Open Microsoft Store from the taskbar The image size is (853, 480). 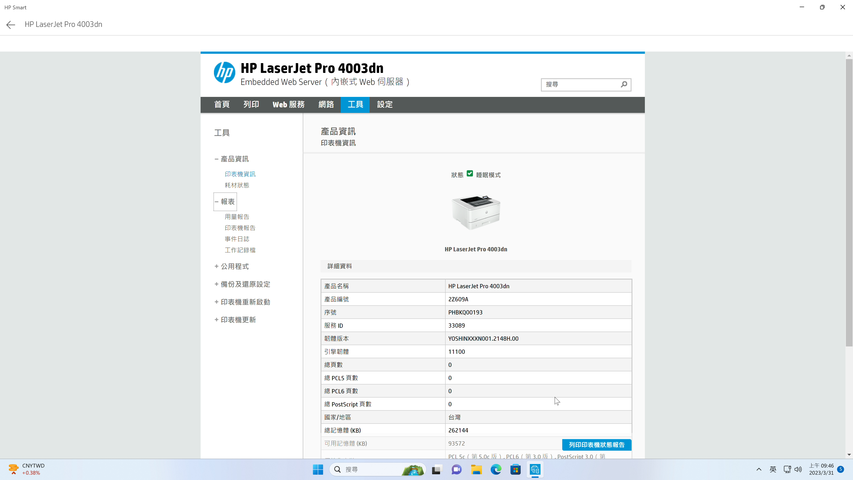(515, 470)
